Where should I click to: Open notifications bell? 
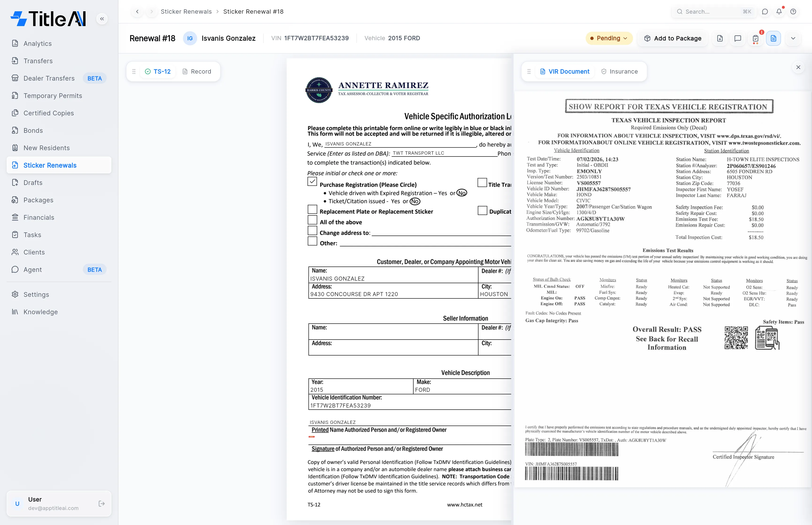coord(779,12)
